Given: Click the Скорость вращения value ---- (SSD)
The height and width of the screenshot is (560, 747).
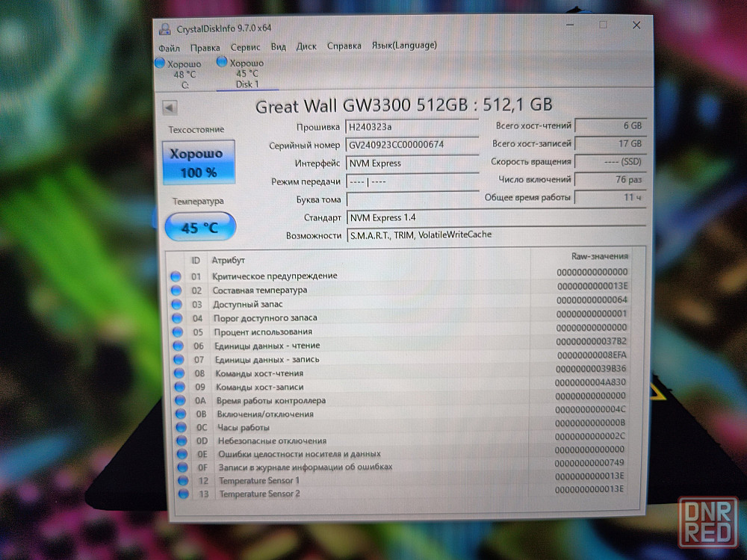Looking at the screenshot, I should [x=611, y=161].
